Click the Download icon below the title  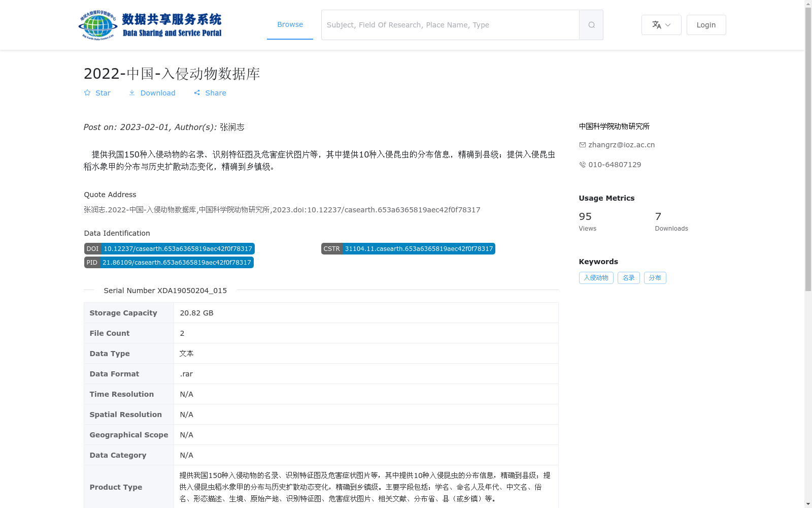point(132,92)
